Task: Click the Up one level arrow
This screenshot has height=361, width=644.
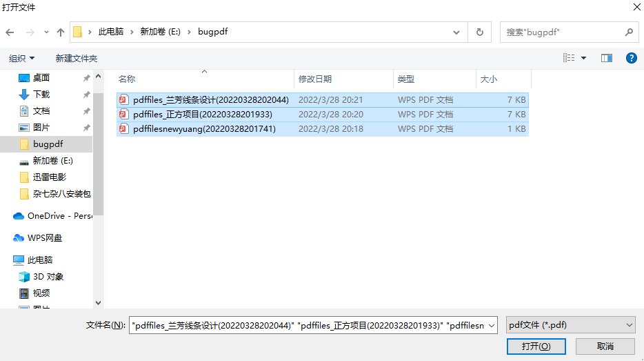Action: [x=61, y=32]
